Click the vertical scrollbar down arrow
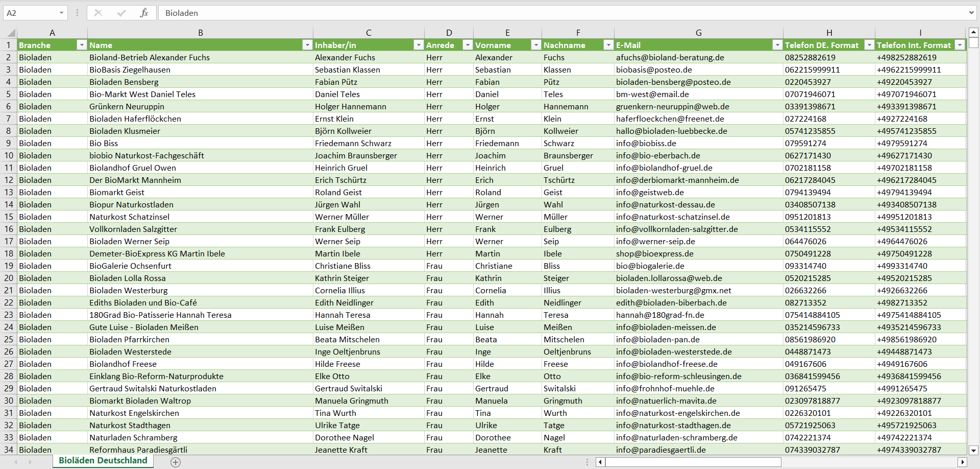Image resolution: width=980 pixels, height=469 pixels. click(973, 451)
